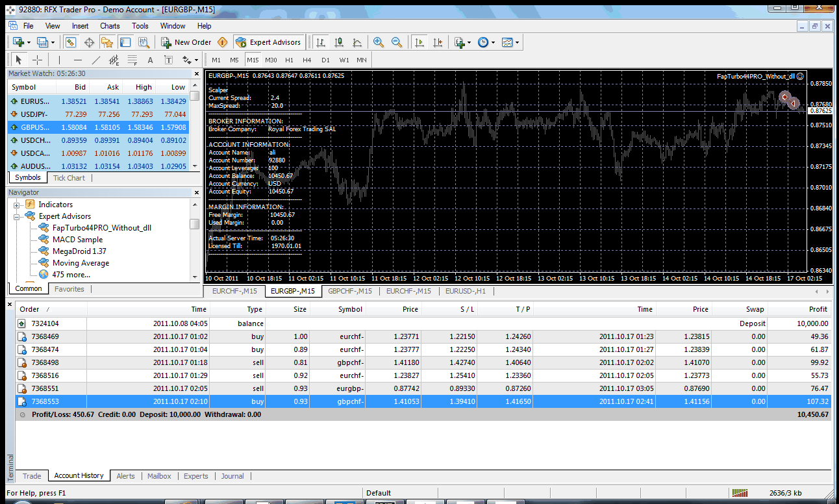
Task: Open Indicators dropdown arrow
Action: (470, 42)
